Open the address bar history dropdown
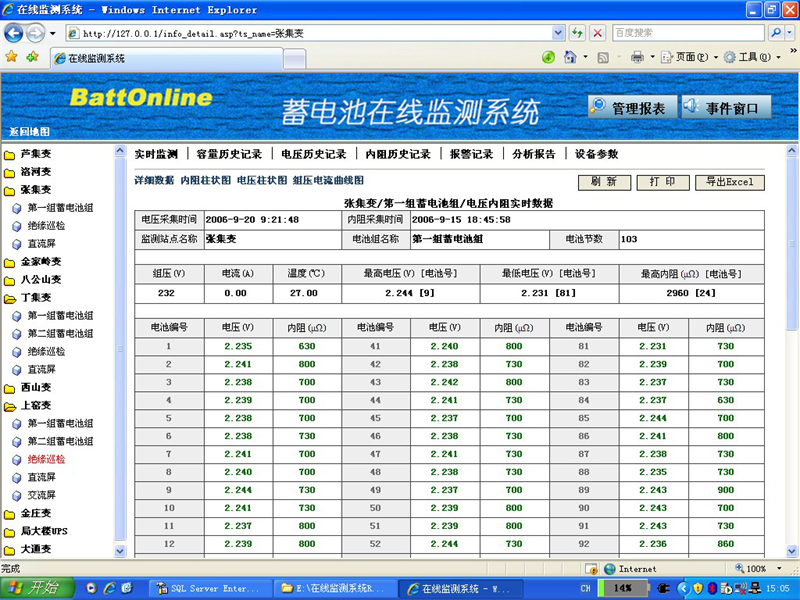The width and height of the screenshot is (800, 600). coord(557,32)
